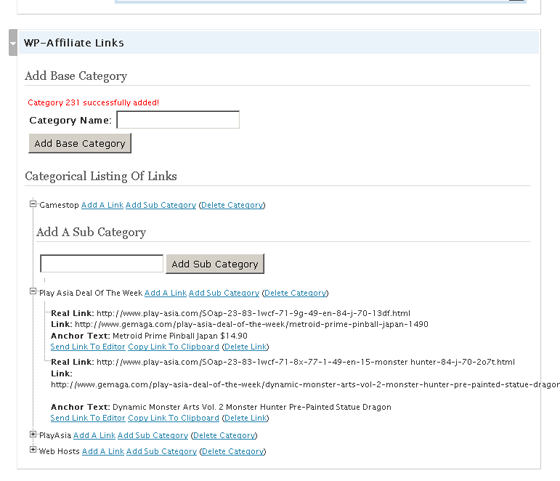This screenshot has height=481, width=560.
Task: Collapse the Gamestop category tree node
Action: (33, 204)
